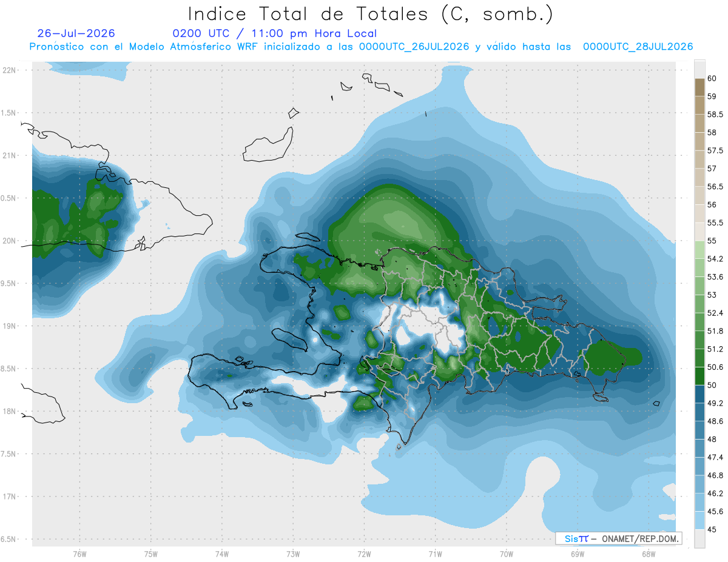
Task: Click the light blue legend swatch between 45 and 45.6
Action: 699,520
